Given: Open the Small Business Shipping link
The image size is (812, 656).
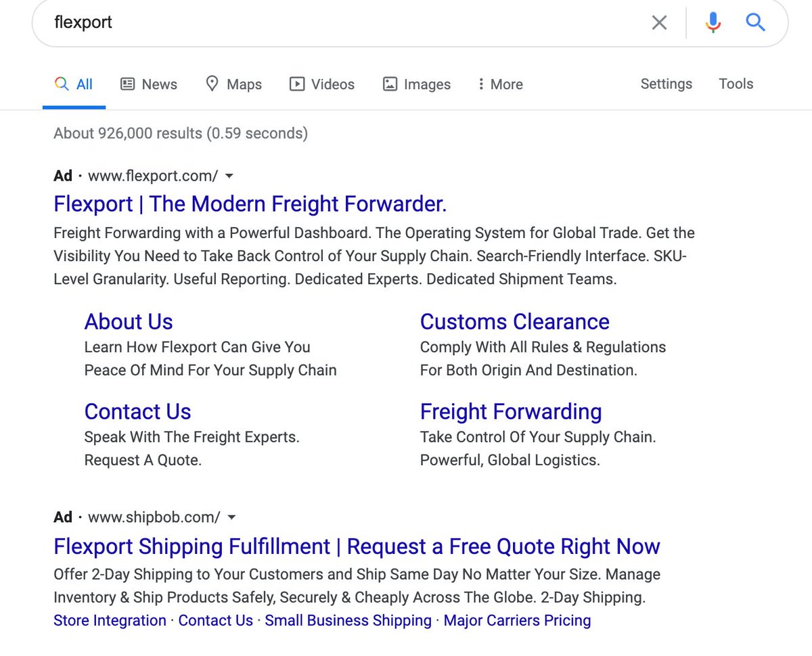Looking at the screenshot, I should (x=348, y=620).
